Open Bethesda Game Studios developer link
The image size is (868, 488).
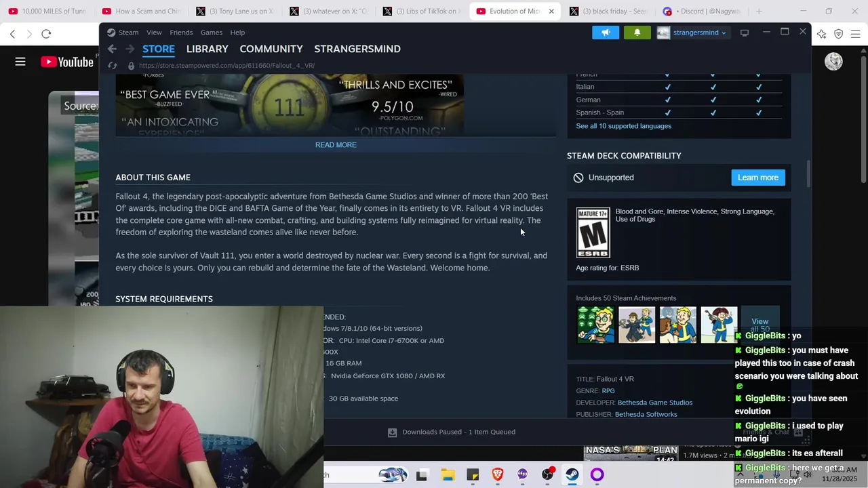click(x=655, y=403)
